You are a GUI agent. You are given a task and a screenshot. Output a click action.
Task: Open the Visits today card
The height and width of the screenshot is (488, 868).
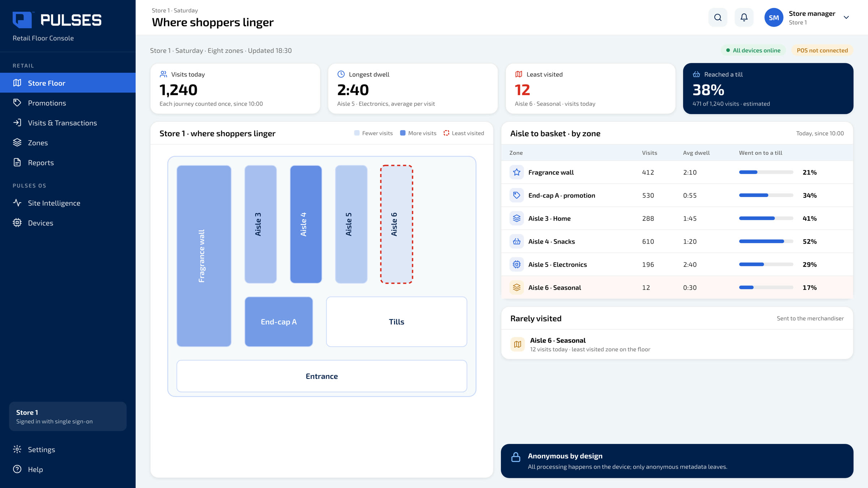tap(235, 89)
